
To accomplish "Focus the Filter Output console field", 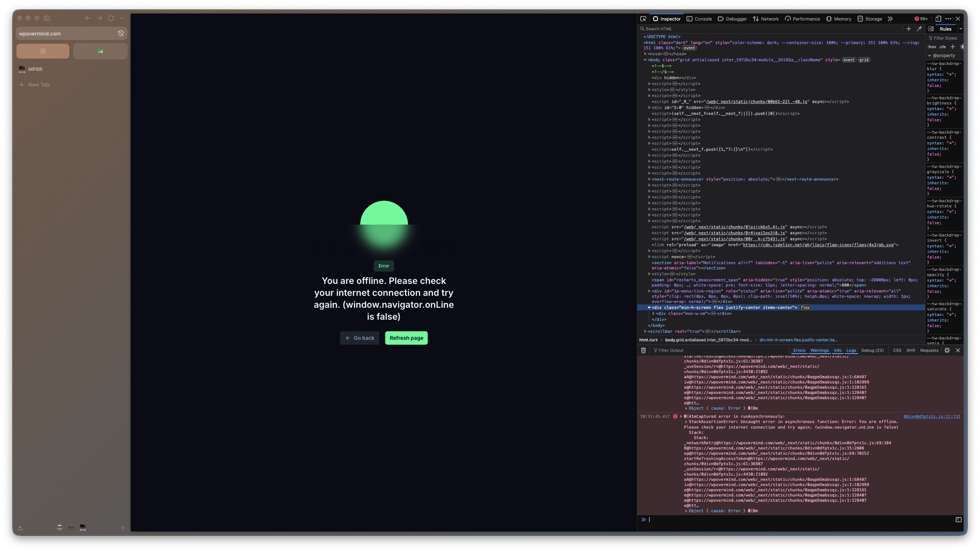I will (720, 350).
